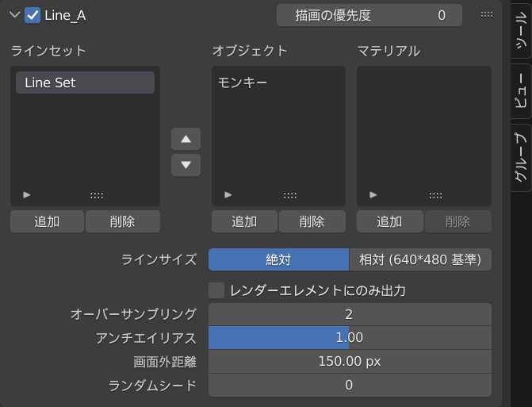This screenshot has height=407, width=532.
Task: Expand the オブジェクト list filter triangle
Action: pos(228,194)
